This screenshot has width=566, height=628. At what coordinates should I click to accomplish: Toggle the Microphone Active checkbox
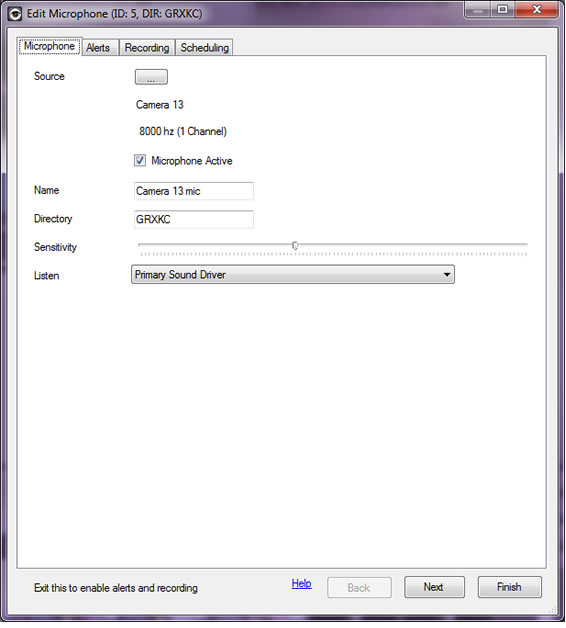point(140,161)
